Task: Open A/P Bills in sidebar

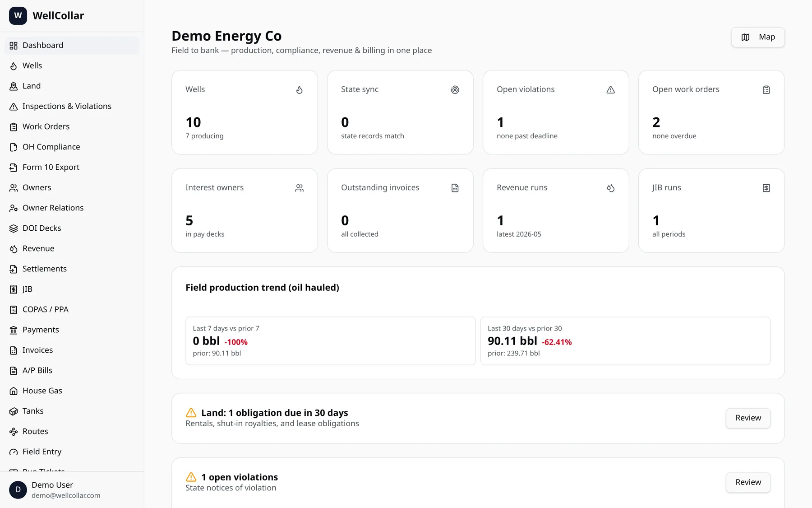Action: 72,370
